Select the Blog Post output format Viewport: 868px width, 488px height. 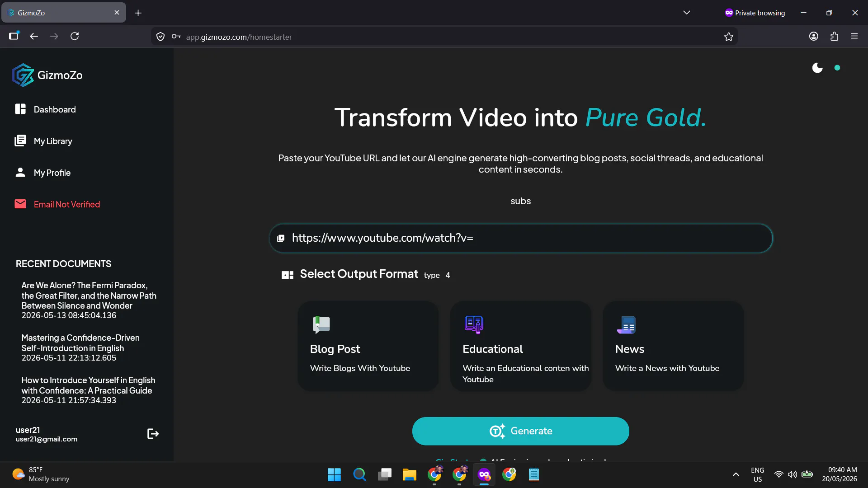coord(368,346)
